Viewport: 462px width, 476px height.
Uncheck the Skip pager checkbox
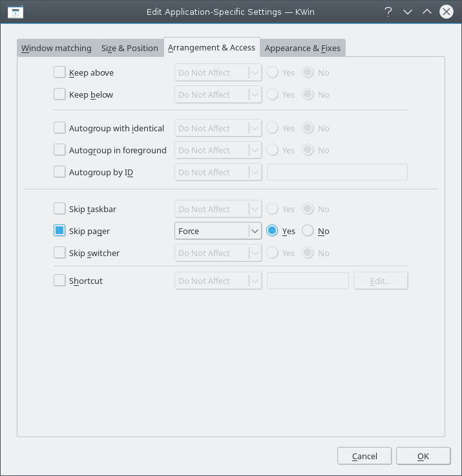pos(59,231)
